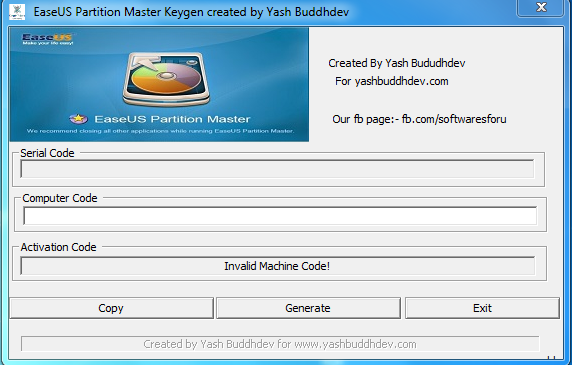The width and height of the screenshot is (572, 365).
Task: Click the window title bar app icon
Action: pos(17,12)
